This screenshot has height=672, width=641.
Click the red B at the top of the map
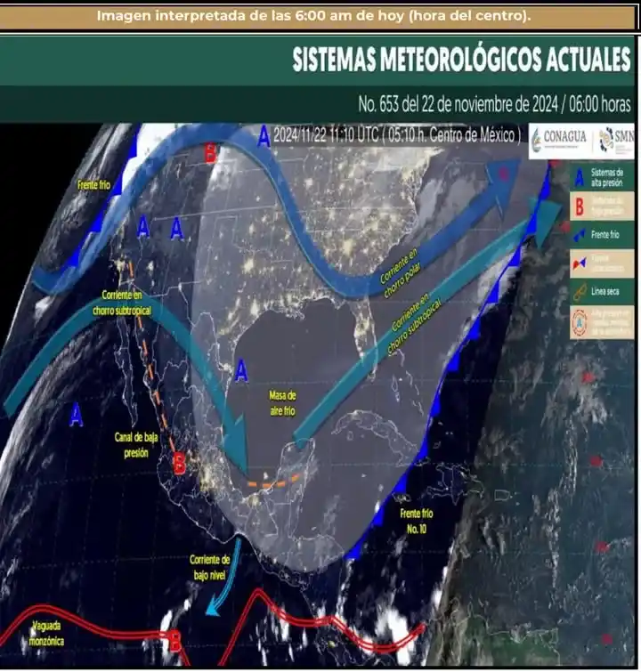point(210,152)
